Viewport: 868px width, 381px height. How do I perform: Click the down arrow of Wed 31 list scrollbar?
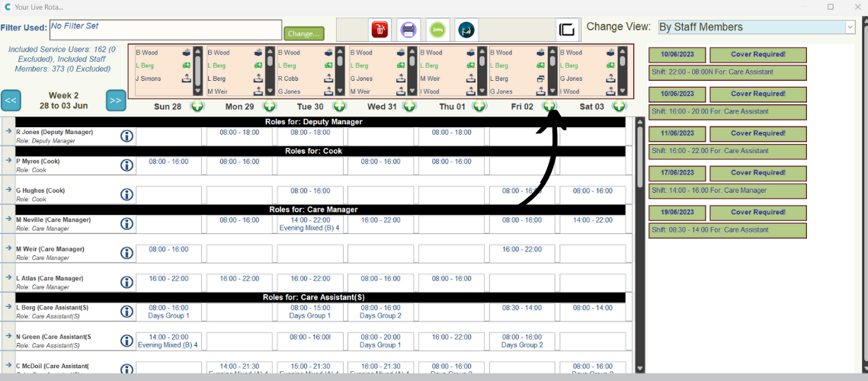coord(411,91)
